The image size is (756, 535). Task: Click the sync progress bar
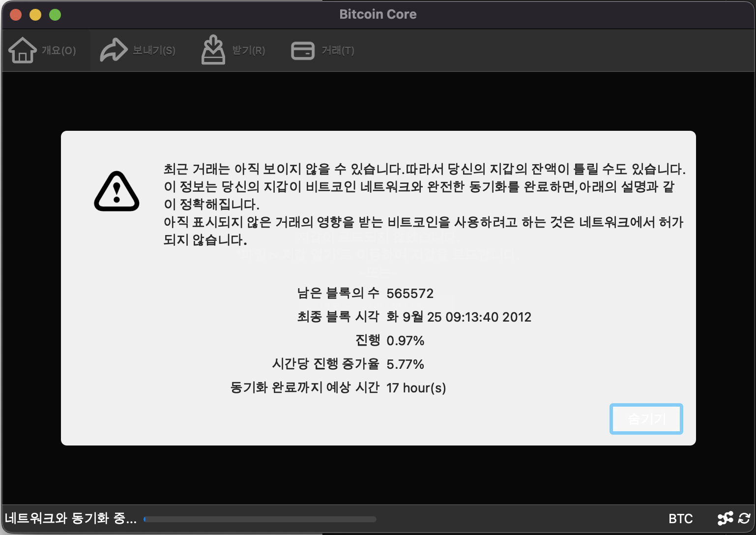click(260, 519)
